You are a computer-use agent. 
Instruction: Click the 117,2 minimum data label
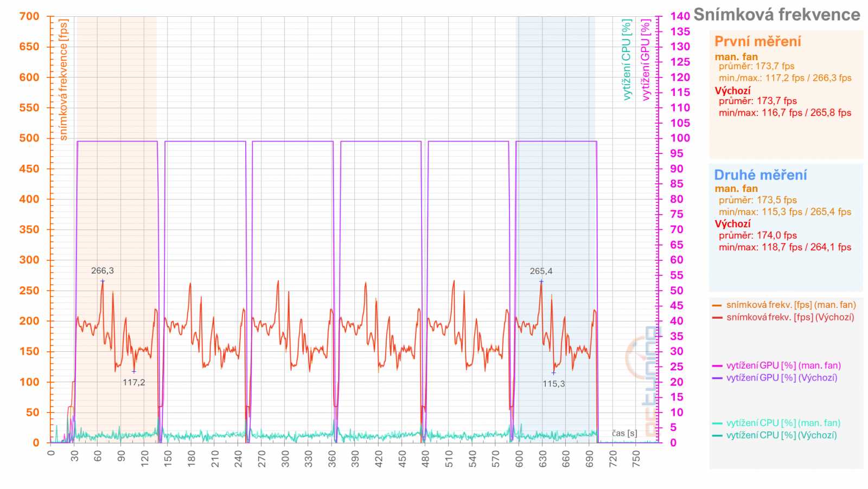coord(134,382)
